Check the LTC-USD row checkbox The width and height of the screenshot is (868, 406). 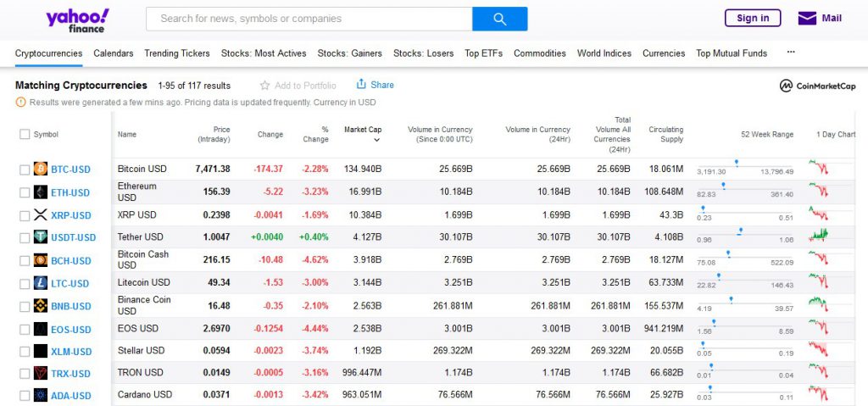(25, 284)
